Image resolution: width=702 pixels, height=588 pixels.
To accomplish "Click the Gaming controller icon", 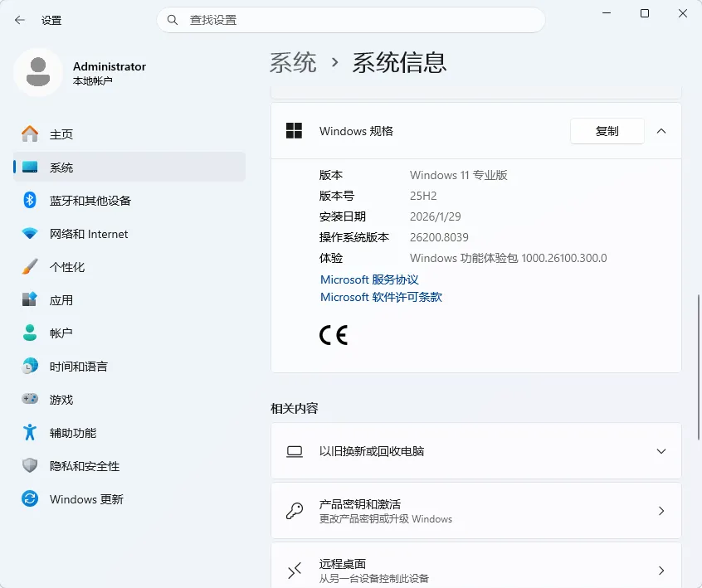I will pyautogui.click(x=30, y=399).
